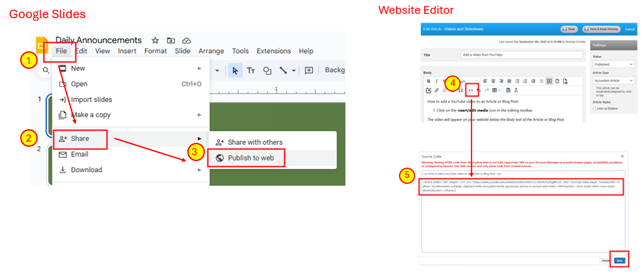Viewport: 644px width, 276px height.
Task: Click the justify text icon
Action: coord(509,81)
